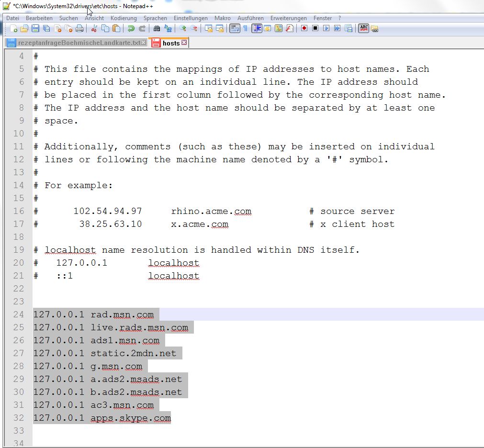
Task: Paste from clipboard using the toolbar icon
Action: click(x=116, y=29)
